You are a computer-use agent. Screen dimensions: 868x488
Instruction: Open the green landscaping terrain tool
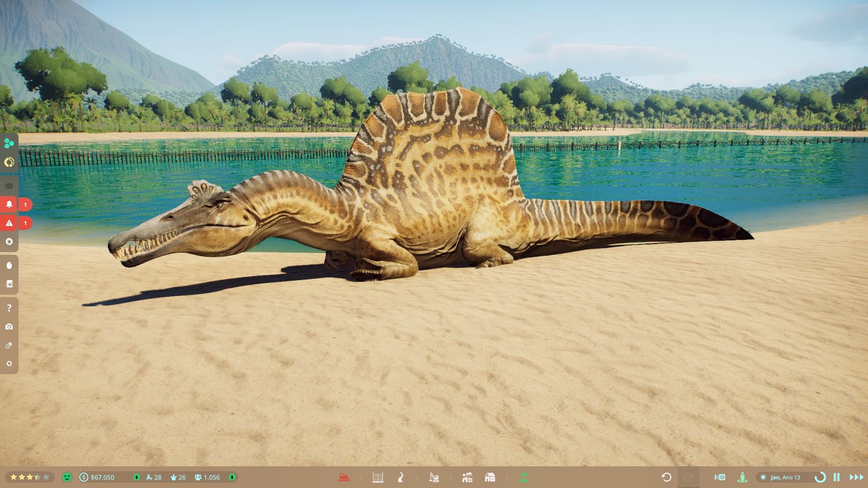pyautogui.click(x=524, y=477)
